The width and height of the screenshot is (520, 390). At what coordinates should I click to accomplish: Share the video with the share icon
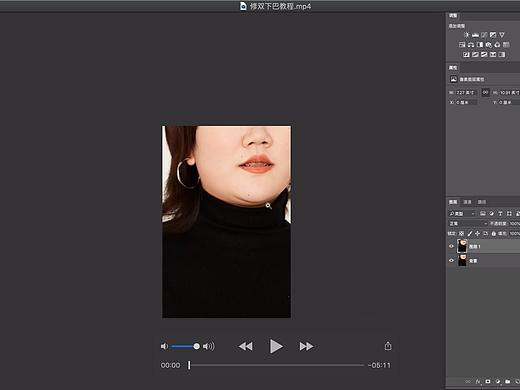[x=388, y=346]
